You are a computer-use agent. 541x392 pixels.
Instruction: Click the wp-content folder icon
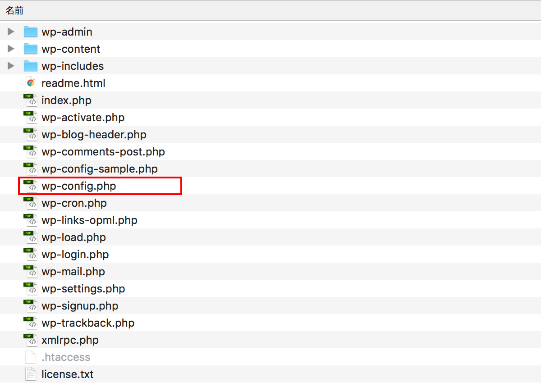(31, 49)
